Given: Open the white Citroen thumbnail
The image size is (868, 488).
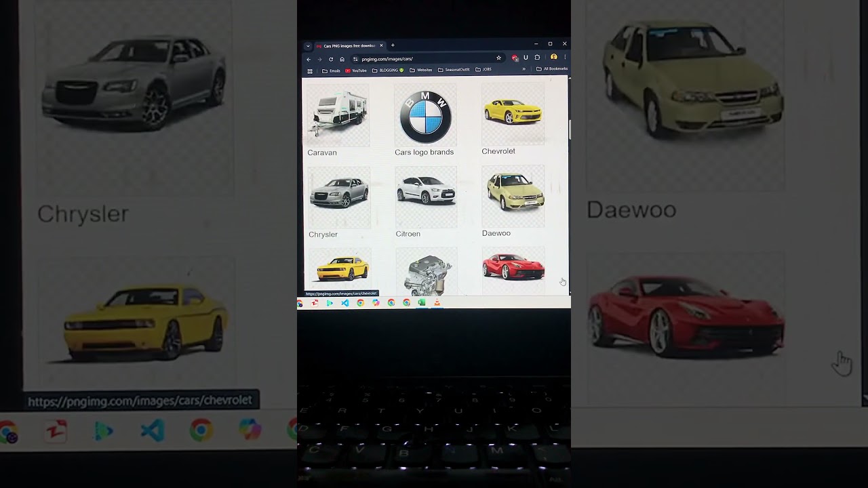Looking at the screenshot, I should click(426, 196).
